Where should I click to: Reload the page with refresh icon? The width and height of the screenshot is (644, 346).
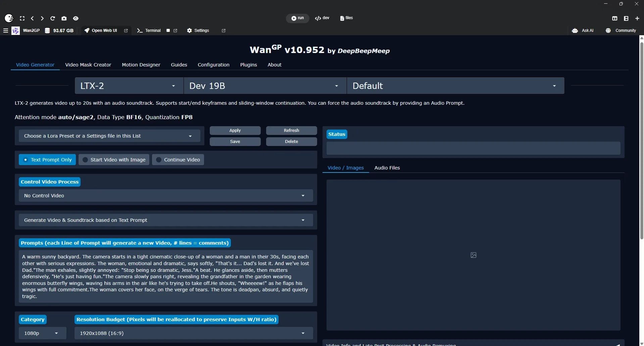coord(53,18)
